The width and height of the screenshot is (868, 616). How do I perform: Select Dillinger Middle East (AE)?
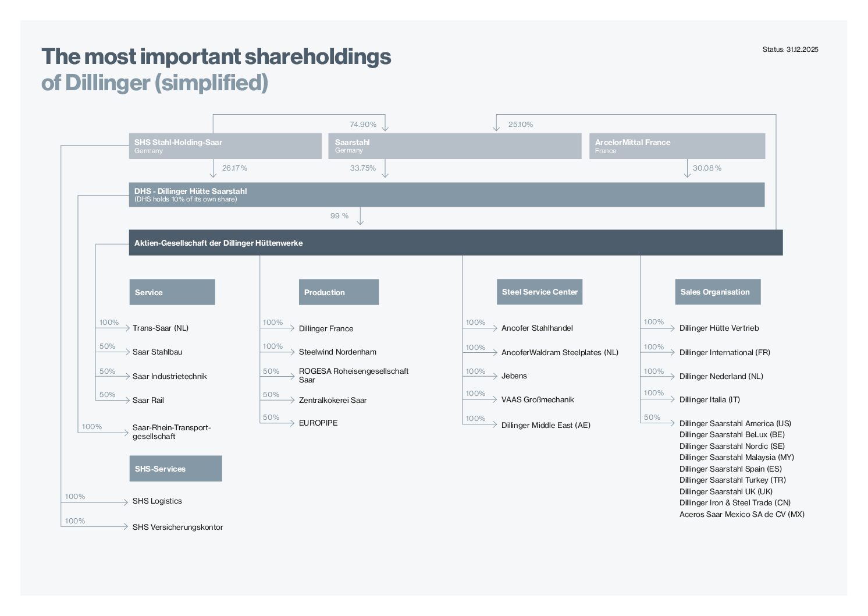click(546, 426)
